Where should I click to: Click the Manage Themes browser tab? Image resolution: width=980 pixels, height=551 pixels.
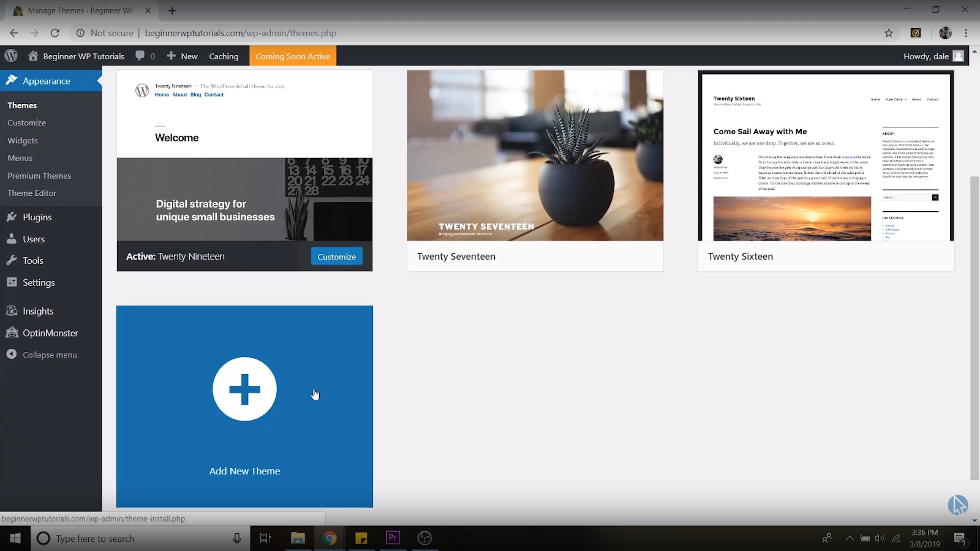[81, 10]
